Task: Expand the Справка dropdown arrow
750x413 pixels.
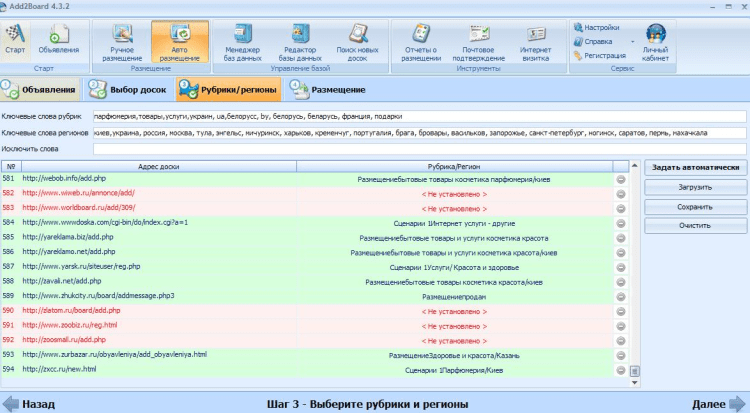Action: point(632,42)
